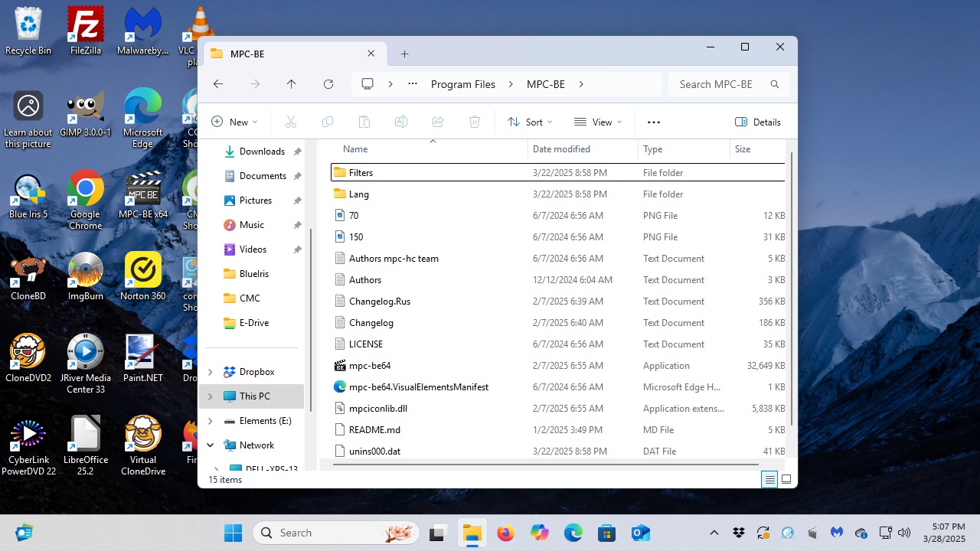Screen dimensions: 980x551
Task: Switch to details view layout icon
Action: (769, 480)
